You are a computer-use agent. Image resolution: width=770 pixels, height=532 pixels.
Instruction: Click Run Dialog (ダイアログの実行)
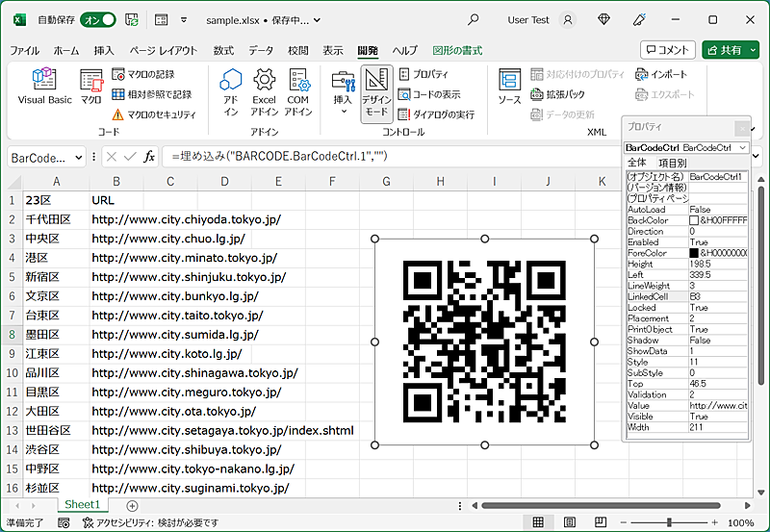tap(437, 114)
